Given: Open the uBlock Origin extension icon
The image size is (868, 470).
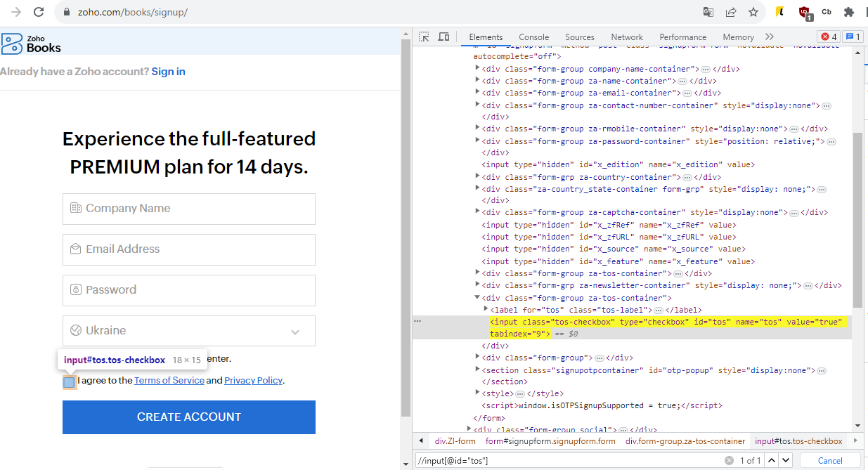Looking at the screenshot, I should pyautogui.click(x=804, y=12).
